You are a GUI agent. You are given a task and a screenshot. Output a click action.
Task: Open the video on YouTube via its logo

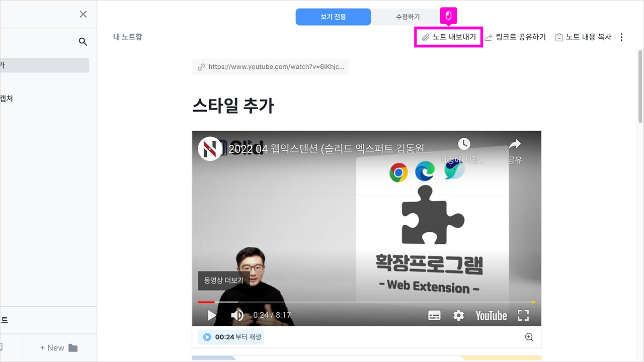click(x=490, y=316)
